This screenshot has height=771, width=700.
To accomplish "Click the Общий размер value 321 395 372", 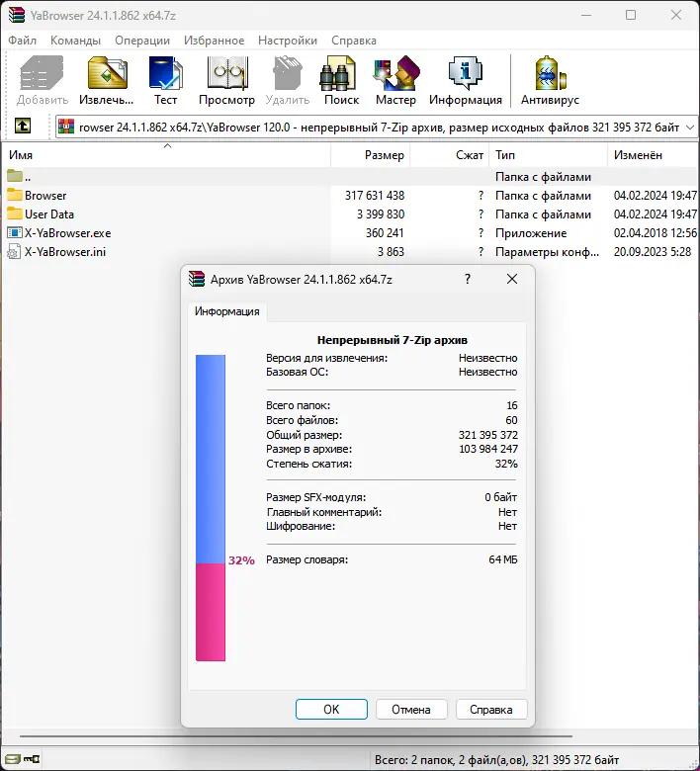I will point(488,435).
